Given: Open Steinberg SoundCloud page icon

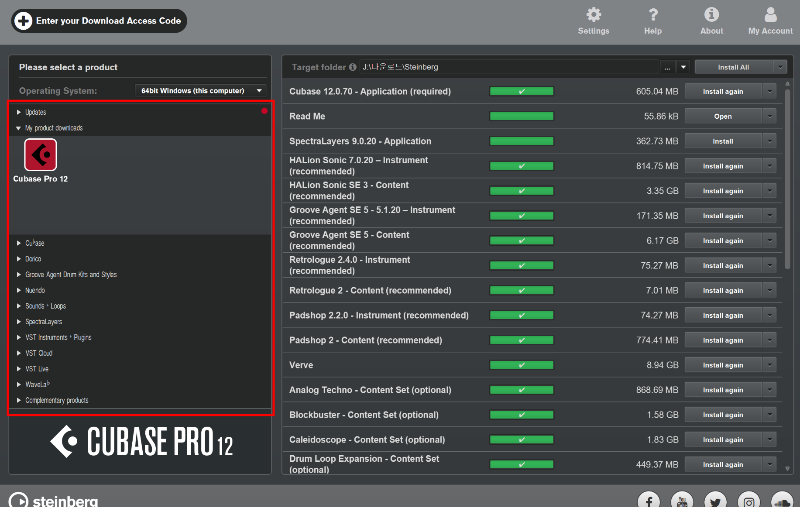Looking at the screenshot, I should pyautogui.click(x=782, y=502).
